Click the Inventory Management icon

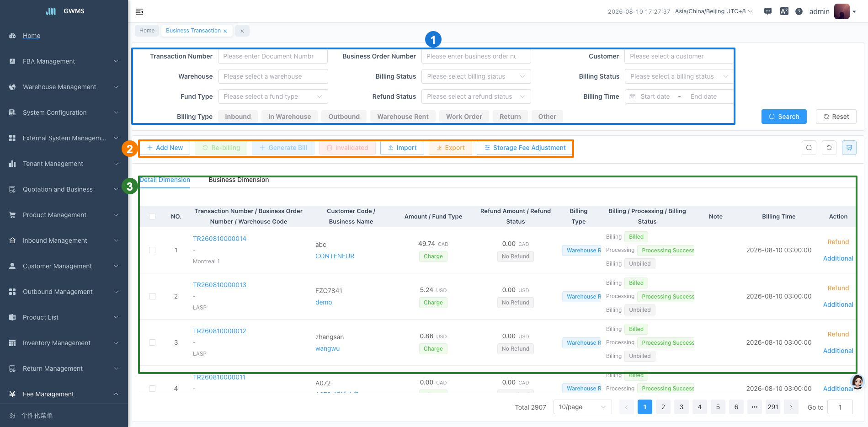pyautogui.click(x=12, y=343)
